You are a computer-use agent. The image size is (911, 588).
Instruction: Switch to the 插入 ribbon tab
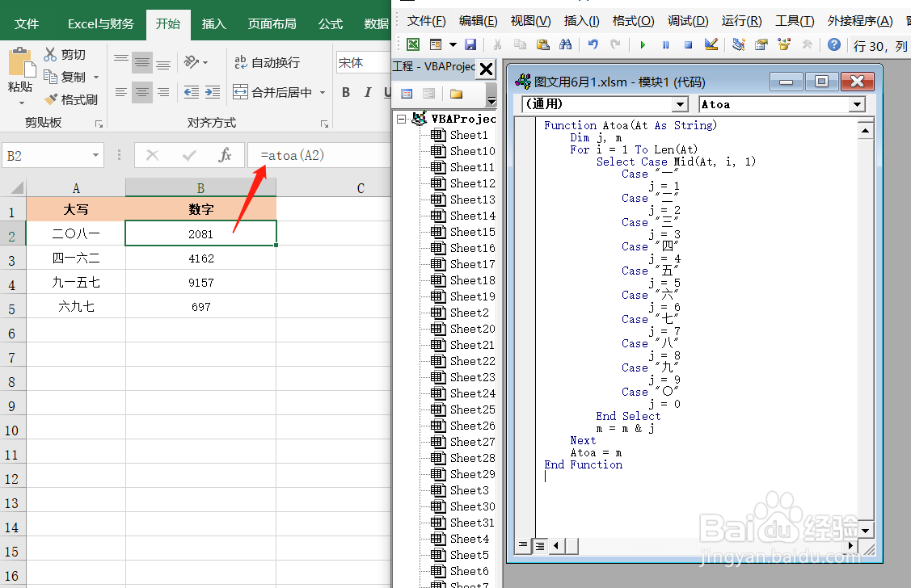(x=213, y=24)
